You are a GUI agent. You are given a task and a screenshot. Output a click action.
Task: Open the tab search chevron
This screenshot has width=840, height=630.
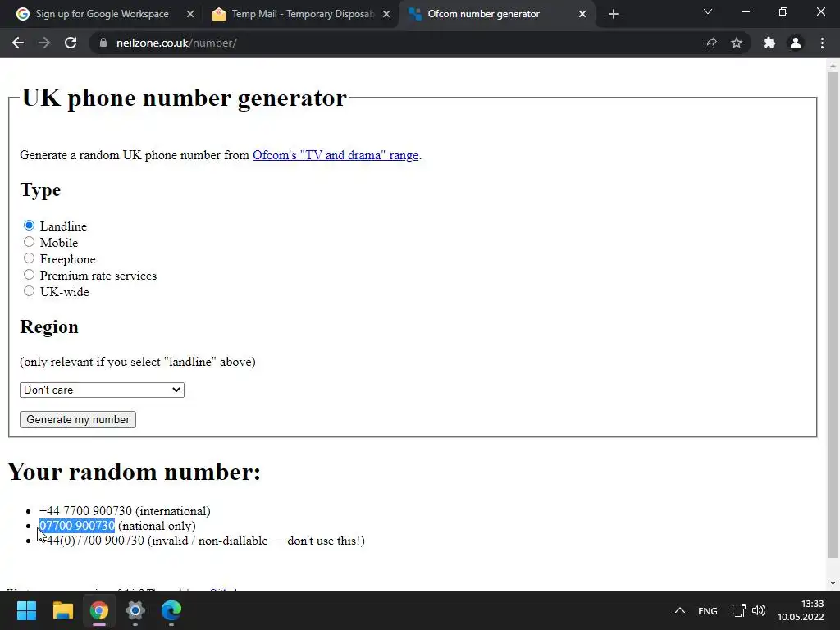point(708,11)
